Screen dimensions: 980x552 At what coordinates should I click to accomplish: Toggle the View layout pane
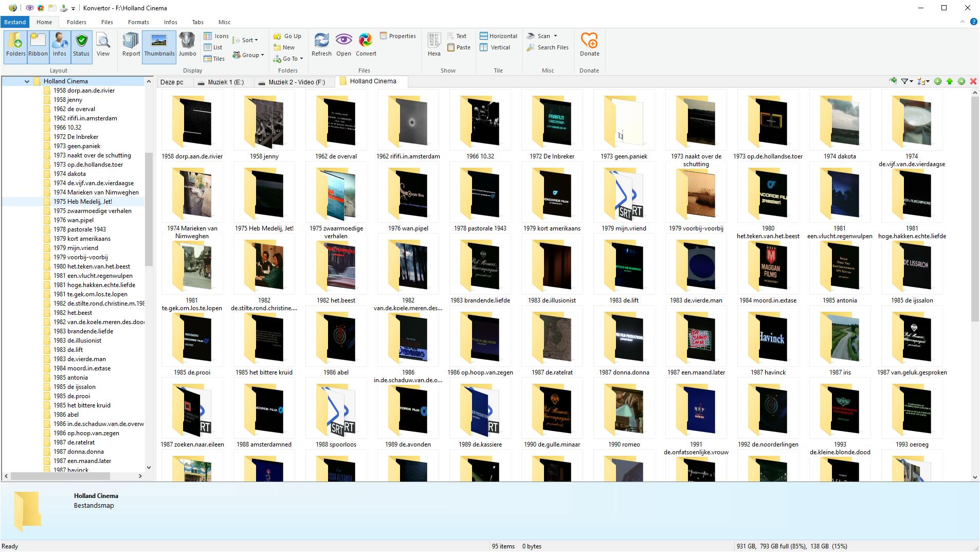[x=103, y=45]
